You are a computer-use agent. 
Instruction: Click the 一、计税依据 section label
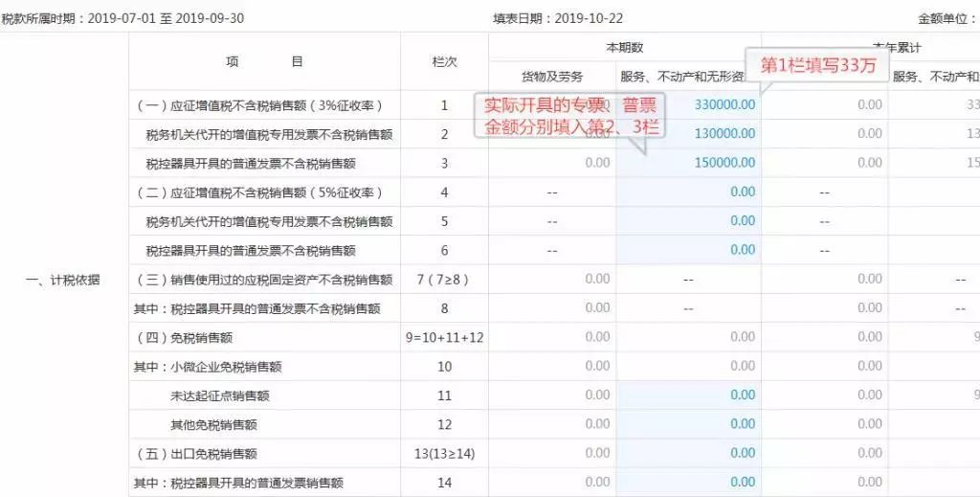click(x=62, y=280)
